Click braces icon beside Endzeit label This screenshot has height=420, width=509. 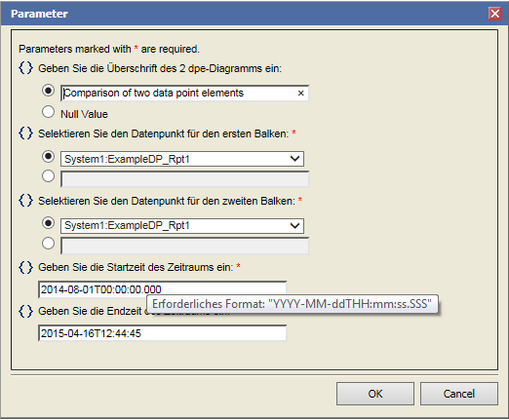point(25,311)
